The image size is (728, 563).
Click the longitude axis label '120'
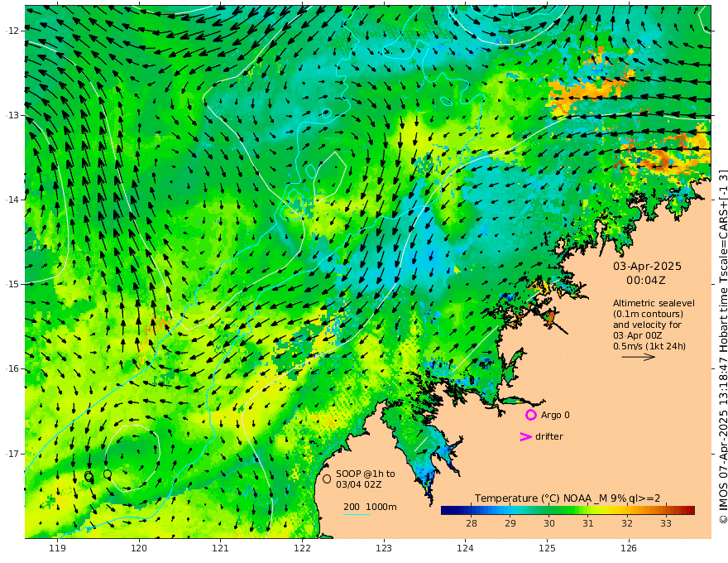(x=139, y=548)
